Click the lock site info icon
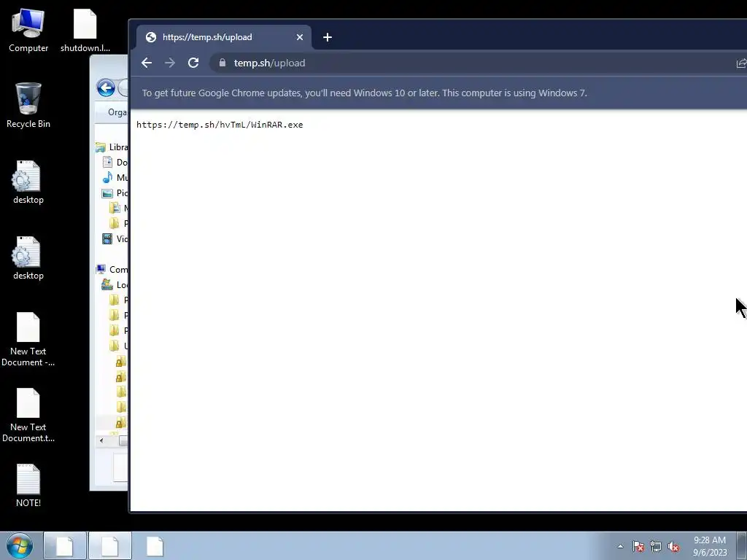Image resolution: width=747 pixels, height=560 pixels. point(222,63)
